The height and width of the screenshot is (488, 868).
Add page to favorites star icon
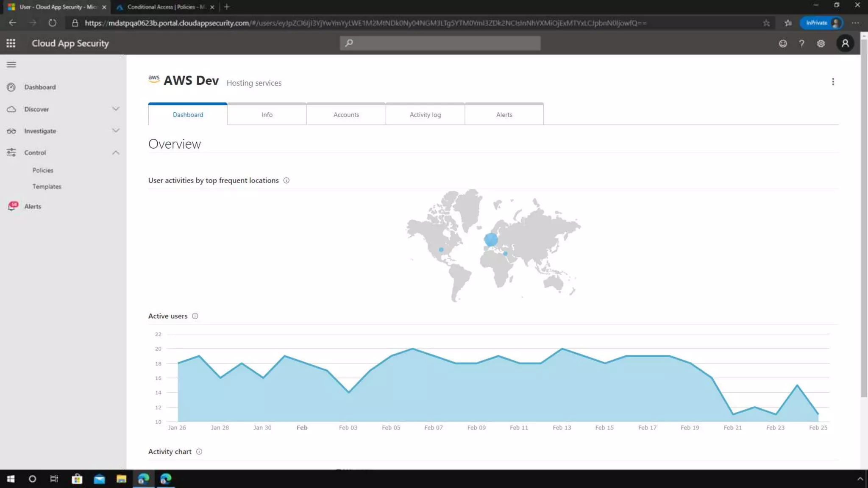[x=766, y=23]
